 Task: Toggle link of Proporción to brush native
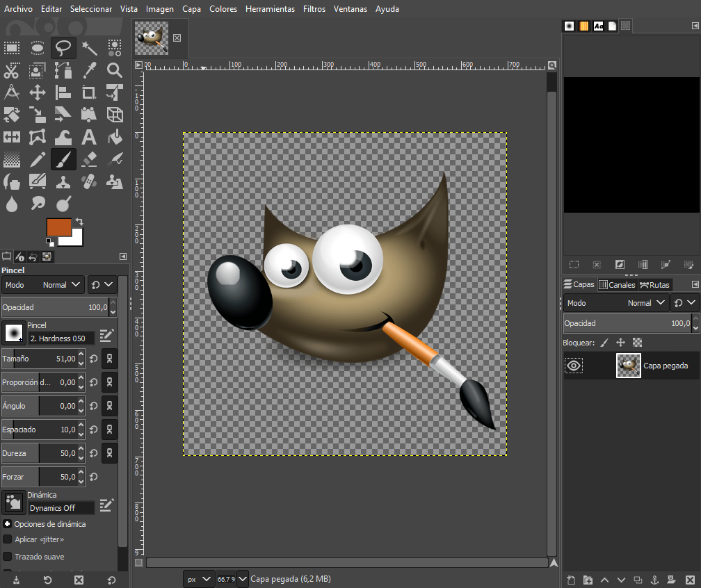coord(110,382)
